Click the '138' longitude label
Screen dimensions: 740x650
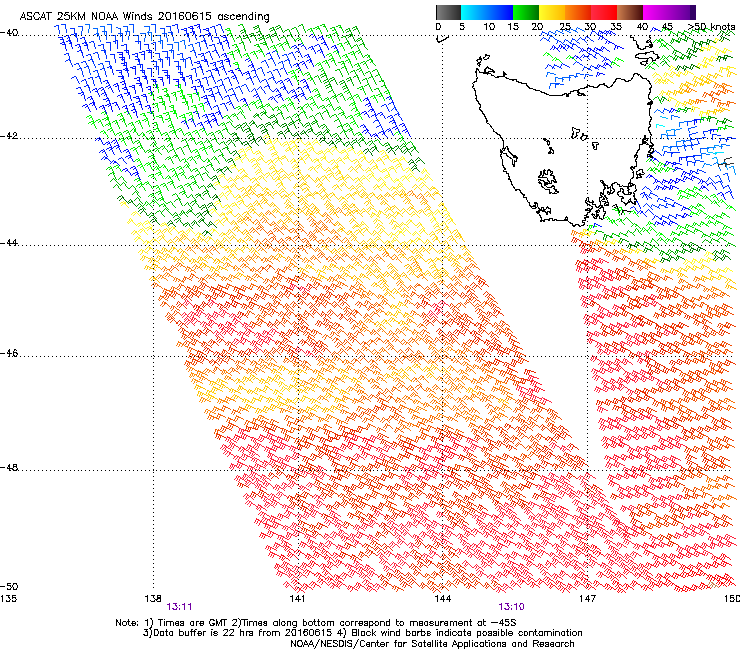pos(153,599)
